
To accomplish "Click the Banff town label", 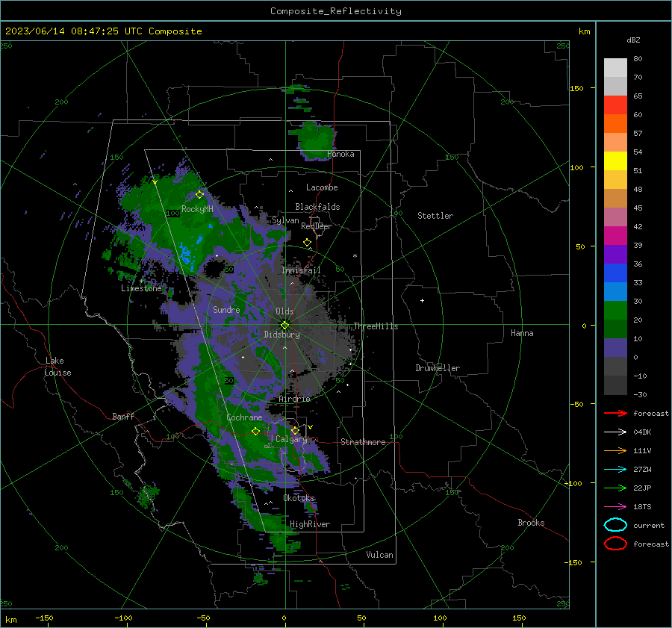I will pos(123,416).
